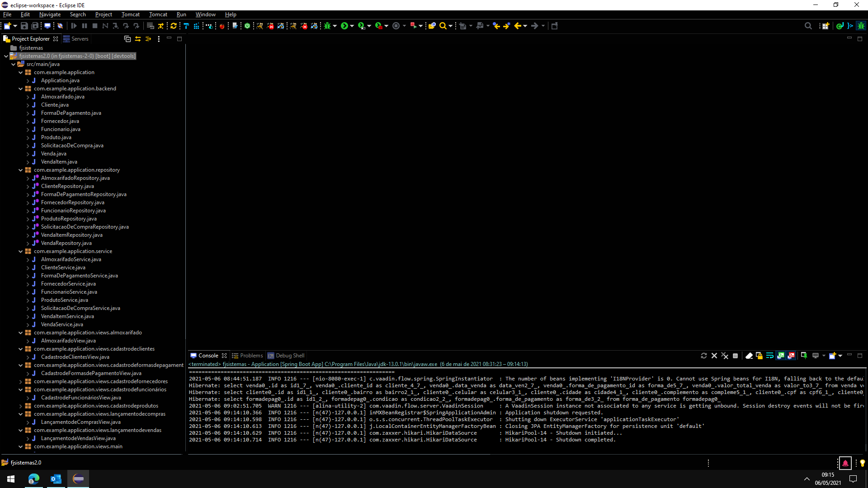The width and height of the screenshot is (868, 488).
Task: Open Outlook from Windows taskbar
Action: pyautogui.click(x=56, y=479)
